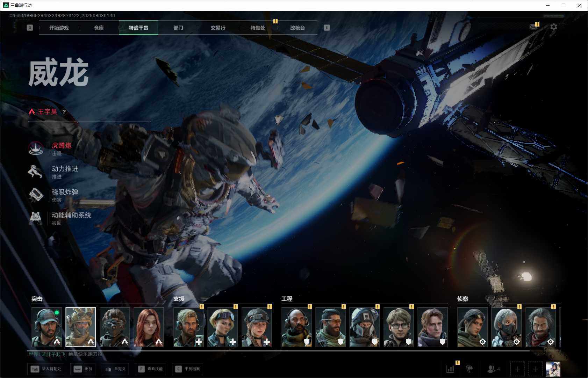588x378 pixels.
Task: Open the world chat message line
Action: (x=65, y=354)
